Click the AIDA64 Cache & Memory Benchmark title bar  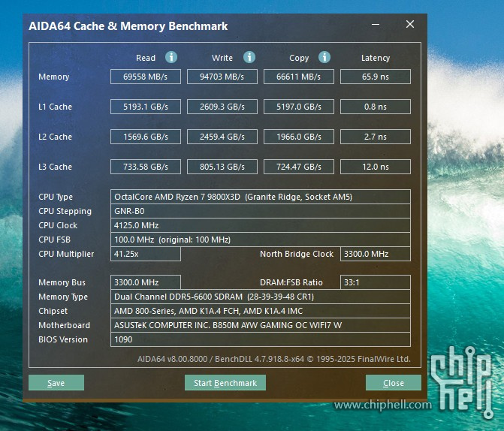[x=188, y=26]
